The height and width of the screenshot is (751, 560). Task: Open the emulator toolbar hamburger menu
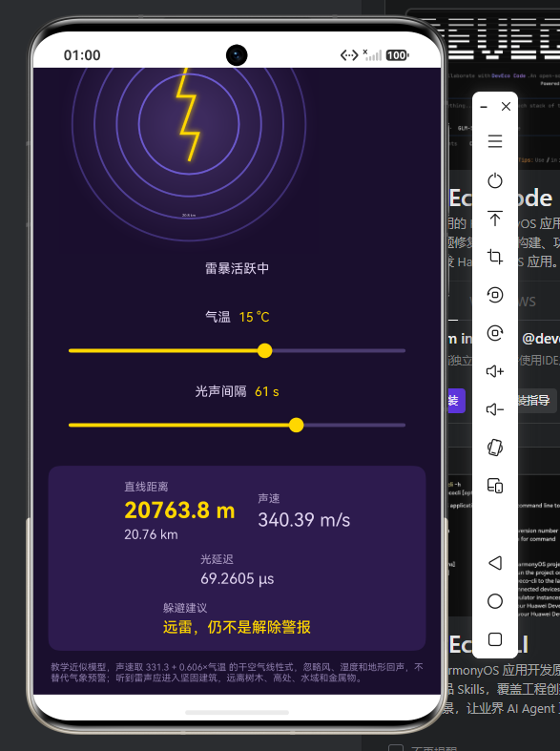click(495, 141)
